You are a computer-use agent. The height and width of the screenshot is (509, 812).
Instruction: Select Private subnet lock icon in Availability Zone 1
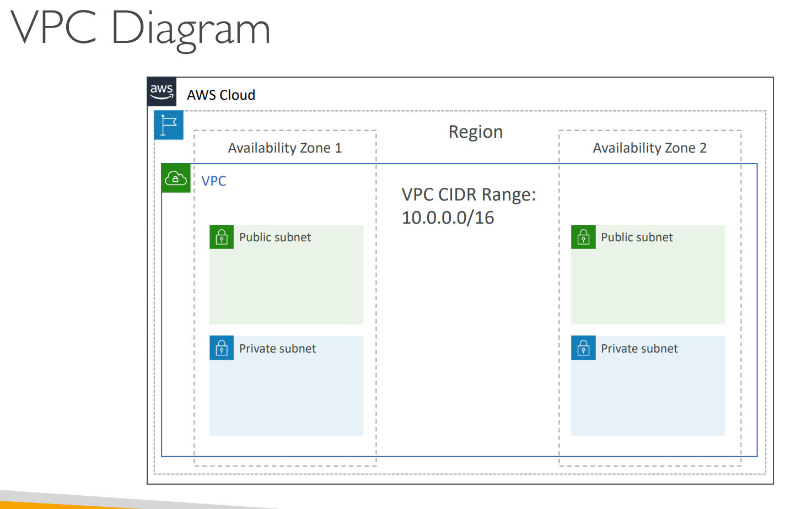(222, 348)
